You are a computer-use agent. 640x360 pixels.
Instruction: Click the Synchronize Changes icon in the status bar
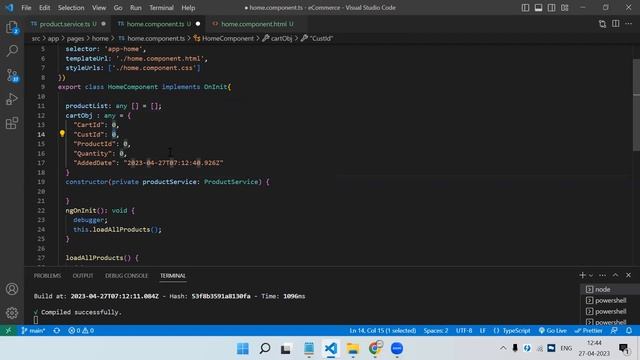57,330
